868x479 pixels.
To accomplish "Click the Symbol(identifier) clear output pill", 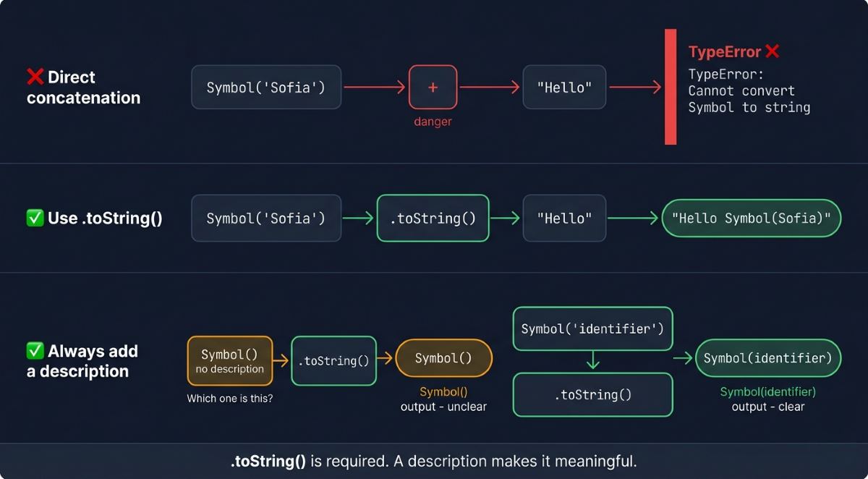I will [767, 357].
